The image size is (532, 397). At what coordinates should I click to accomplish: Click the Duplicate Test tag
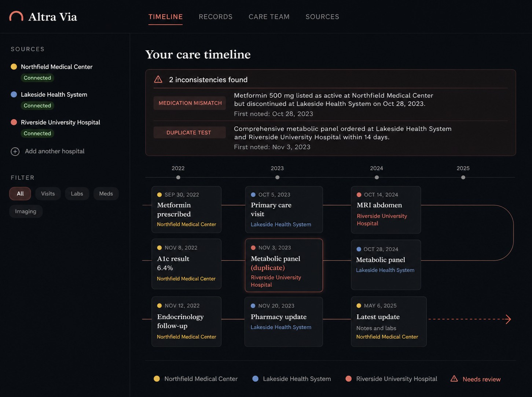(189, 133)
